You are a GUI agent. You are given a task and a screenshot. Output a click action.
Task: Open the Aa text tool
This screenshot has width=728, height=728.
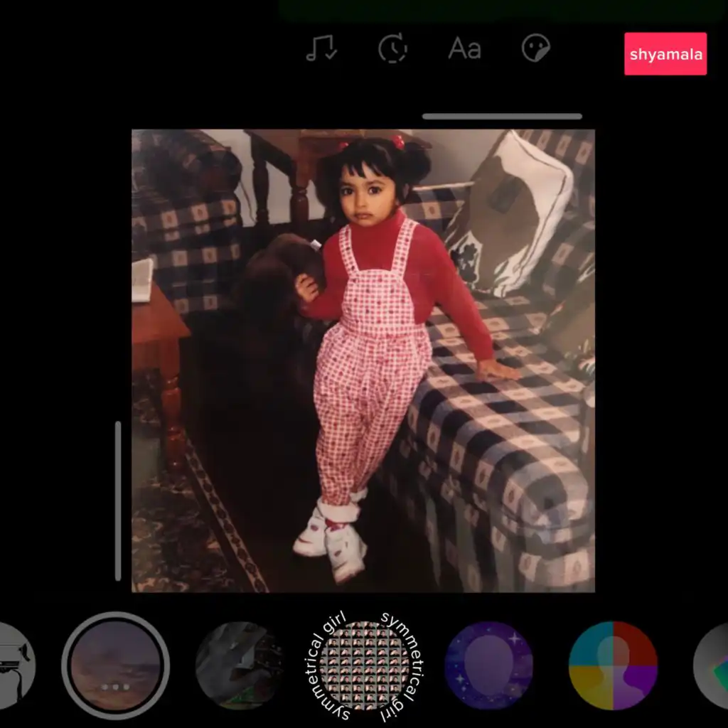point(464,48)
